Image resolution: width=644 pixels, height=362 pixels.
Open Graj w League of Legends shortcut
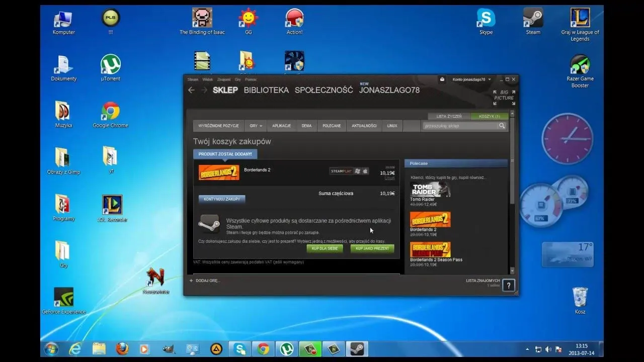click(x=580, y=24)
